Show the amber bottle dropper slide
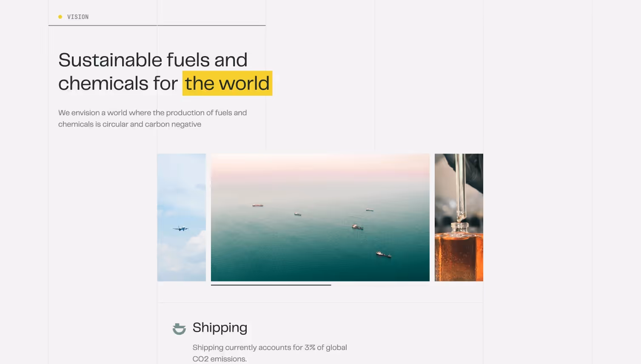This screenshot has width=641, height=364. pyautogui.click(x=459, y=217)
